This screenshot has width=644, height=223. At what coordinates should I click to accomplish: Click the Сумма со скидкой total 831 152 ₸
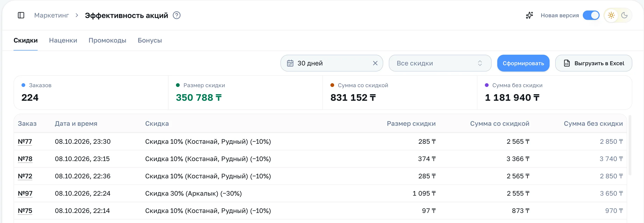[353, 97]
